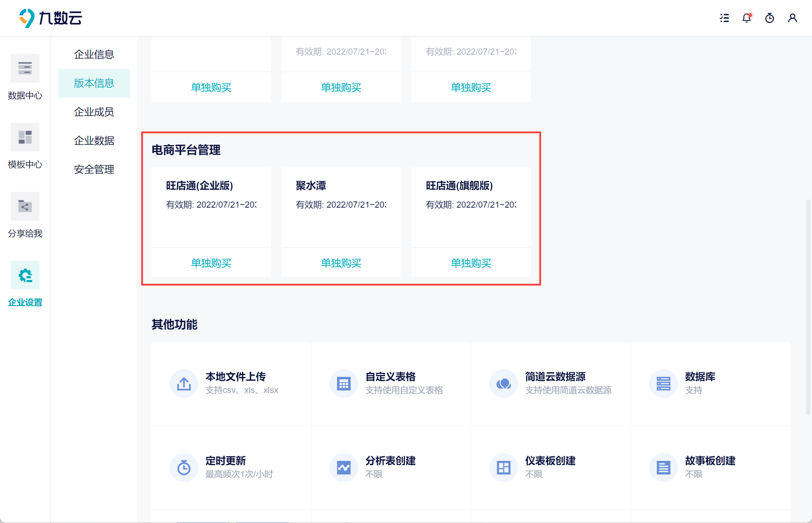Click the notification bell icon
812x523 pixels.
747,18
